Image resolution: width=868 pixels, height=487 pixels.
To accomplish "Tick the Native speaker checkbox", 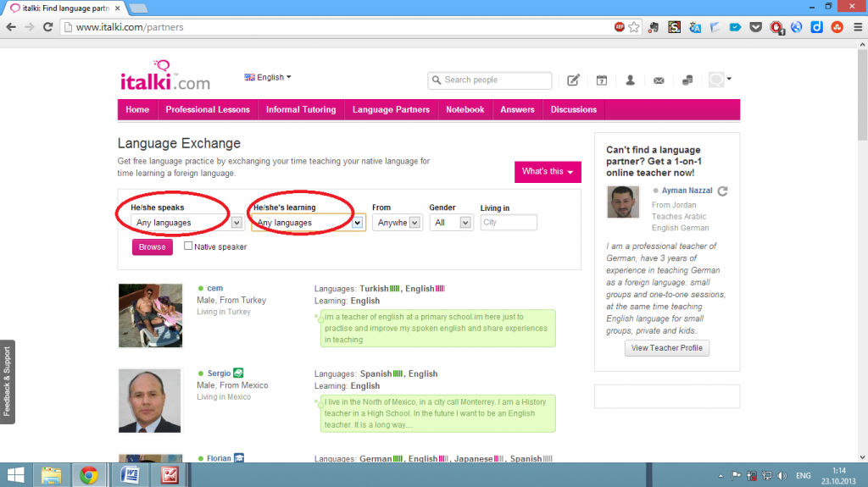I will (188, 246).
